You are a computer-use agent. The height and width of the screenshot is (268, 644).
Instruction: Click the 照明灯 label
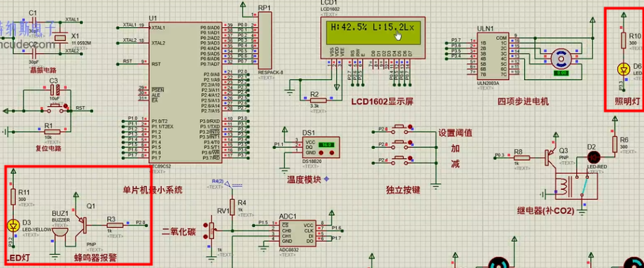(628, 102)
